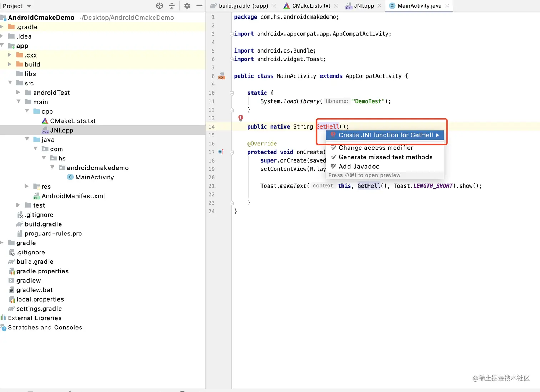
Task: Select the MainActivity.java tab
Action: 419,6
